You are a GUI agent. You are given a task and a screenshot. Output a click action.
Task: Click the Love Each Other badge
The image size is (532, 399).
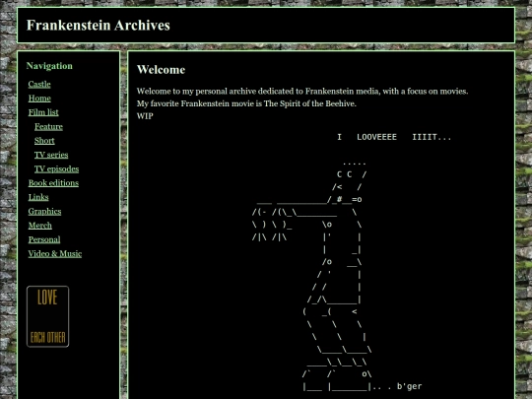[x=48, y=316]
